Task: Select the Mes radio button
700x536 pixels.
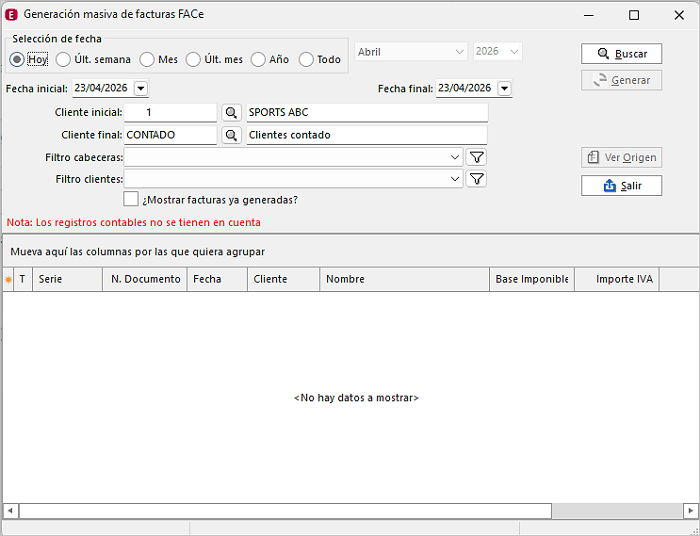Action: (x=147, y=59)
